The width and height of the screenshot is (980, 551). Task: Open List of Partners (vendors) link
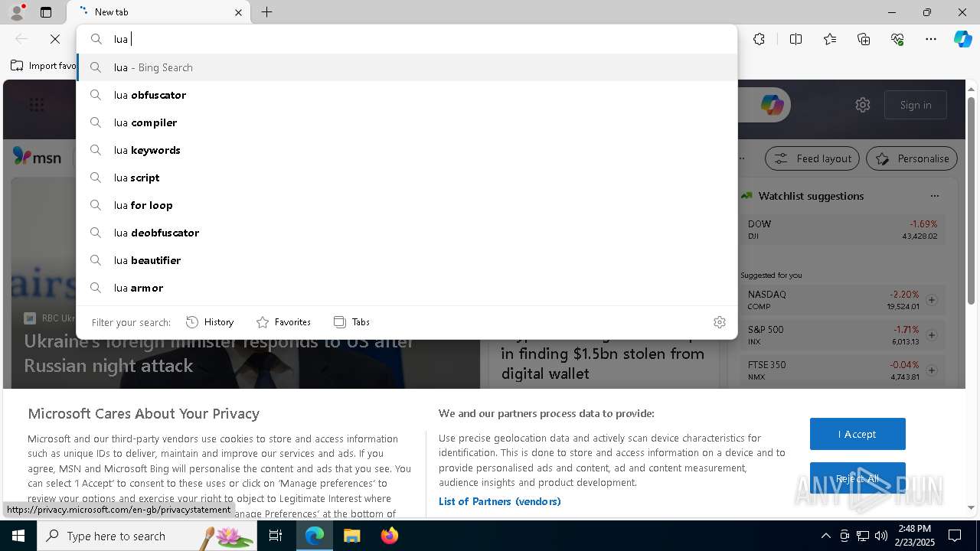pyautogui.click(x=500, y=501)
